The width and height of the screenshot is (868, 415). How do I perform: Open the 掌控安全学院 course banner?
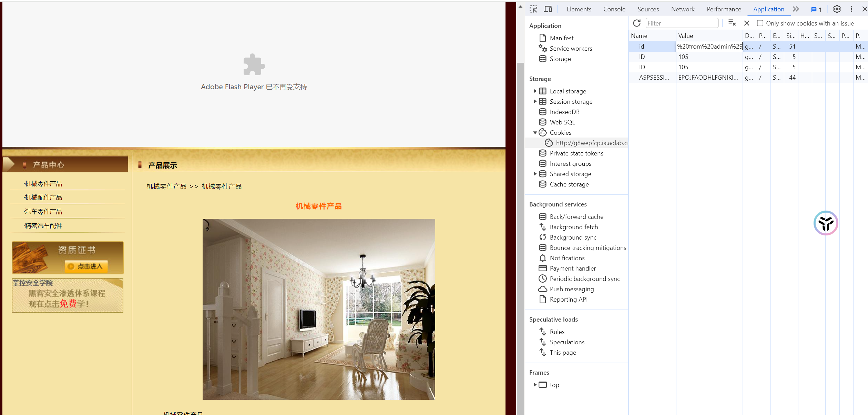tap(68, 295)
